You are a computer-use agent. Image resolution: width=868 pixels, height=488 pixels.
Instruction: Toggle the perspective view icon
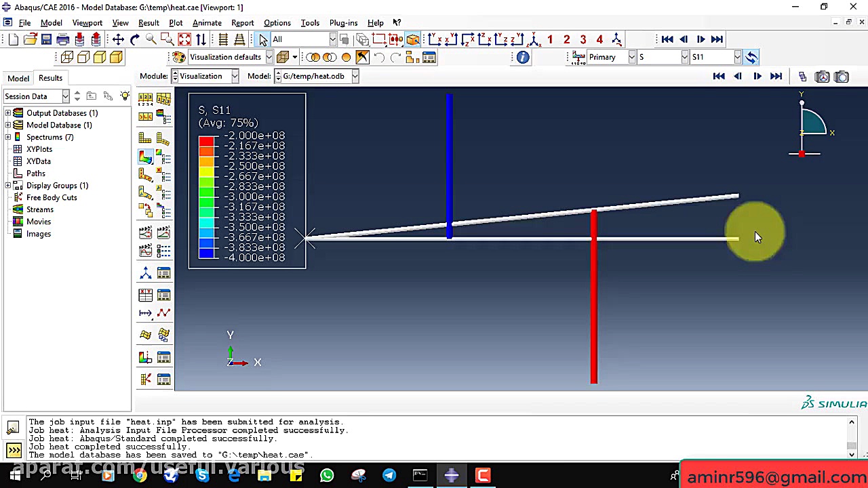pyautogui.click(x=239, y=39)
